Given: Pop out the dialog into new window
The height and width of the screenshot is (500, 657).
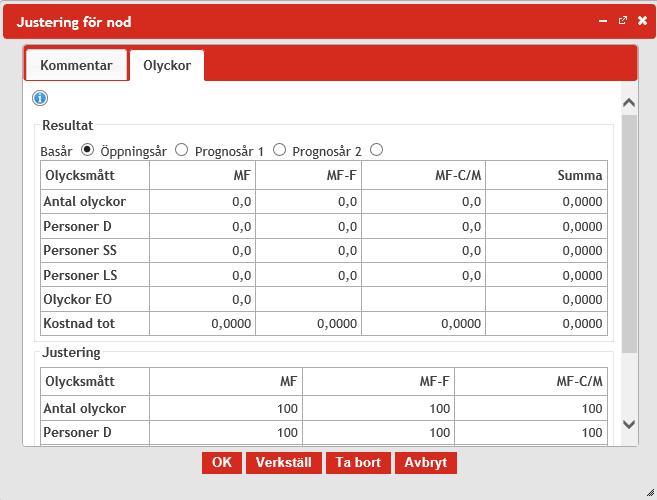Looking at the screenshot, I should click(x=623, y=21).
